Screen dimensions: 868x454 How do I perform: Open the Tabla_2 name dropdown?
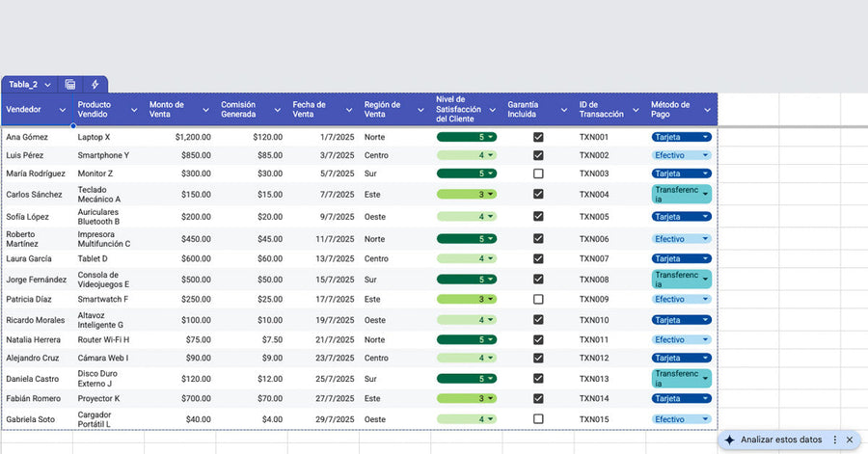pos(47,85)
